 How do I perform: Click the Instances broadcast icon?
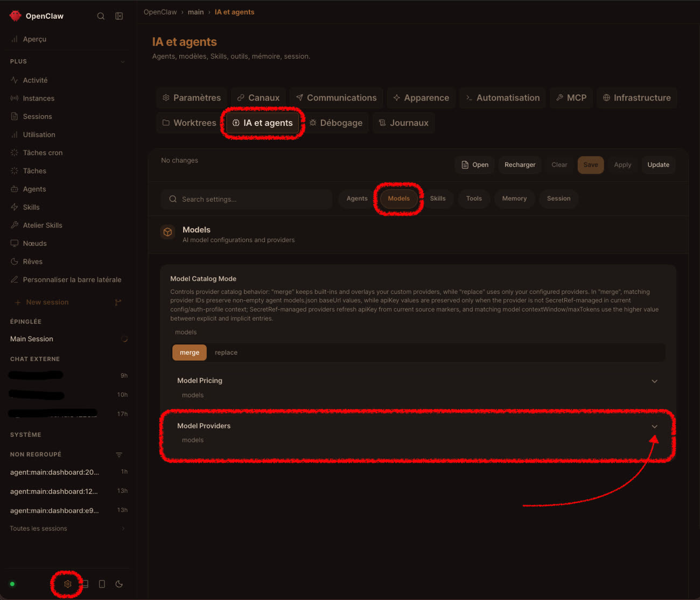(15, 98)
